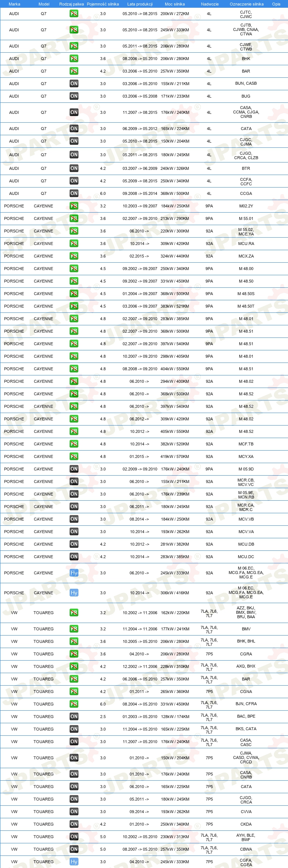Click the Oznaczenie silnika column header
Screen dimensions: 288x868
(x=246, y=4)
